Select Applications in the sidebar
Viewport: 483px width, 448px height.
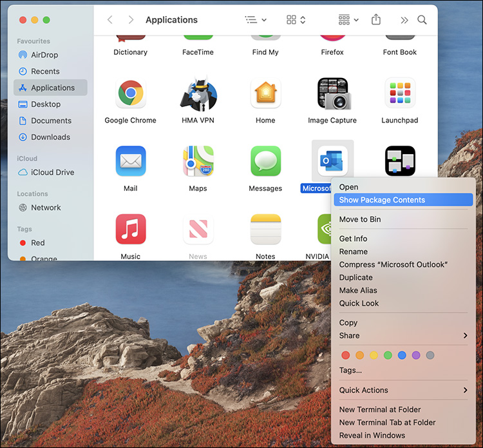pos(50,88)
